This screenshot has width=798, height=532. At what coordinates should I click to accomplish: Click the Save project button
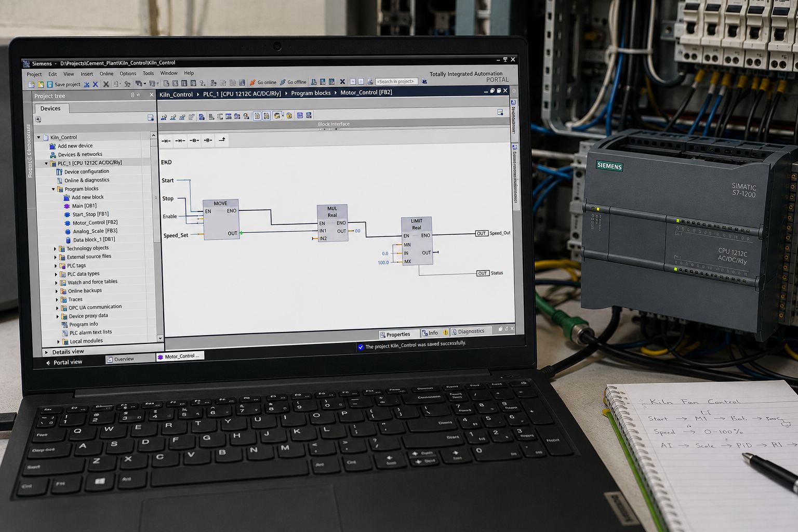pos(64,84)
